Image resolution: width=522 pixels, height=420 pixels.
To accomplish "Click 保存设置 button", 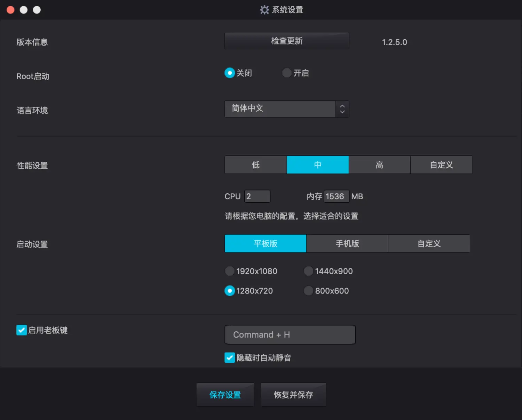I will click(225, 395).
